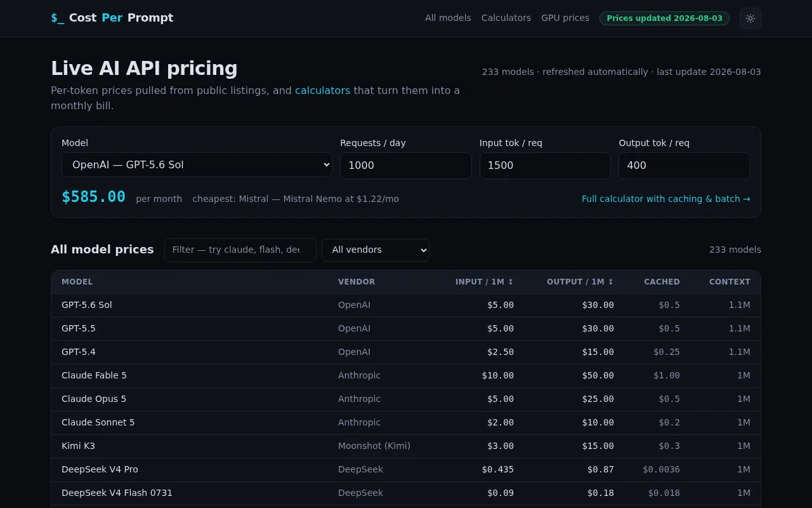Viewport: 812px width, 508px height.
Task: Toggle the light/dark theme sun icon
Action: coord(750,18)
